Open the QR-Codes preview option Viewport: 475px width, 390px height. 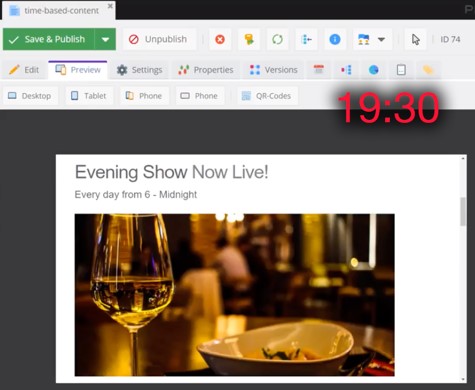(x=267, y=96)
